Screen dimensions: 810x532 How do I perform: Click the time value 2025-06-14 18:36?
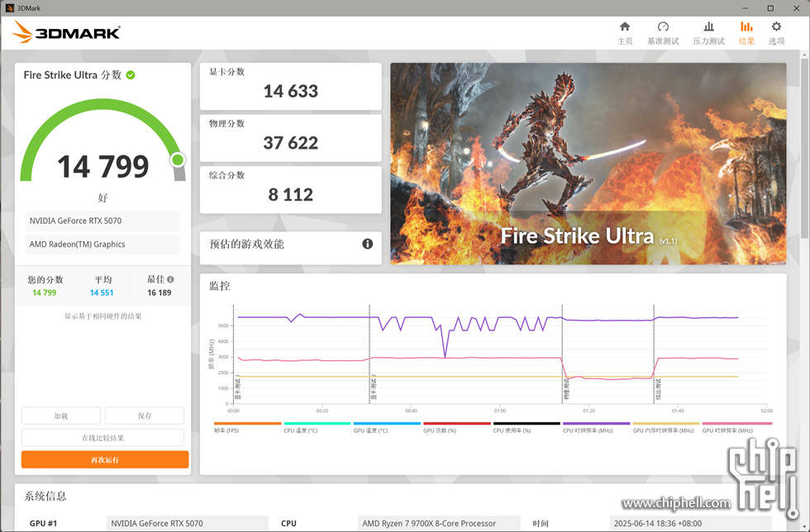point(690,523)
